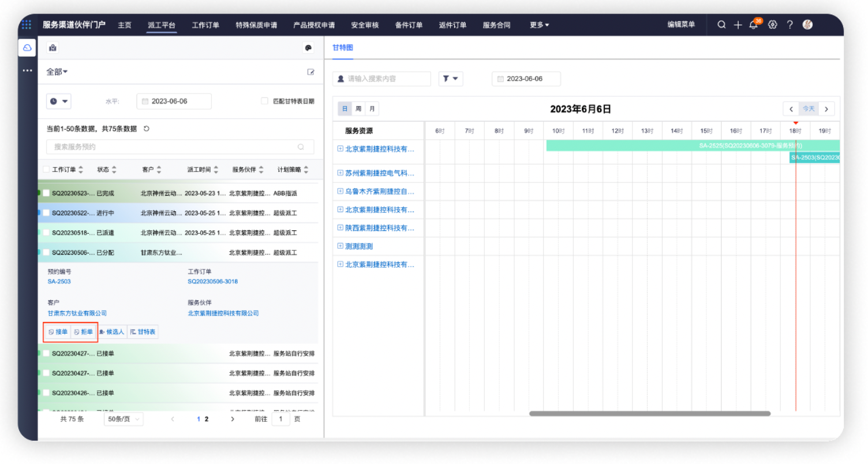The height and width of the screenshot is (464, 868).
Task: Refresh the service appointment data list
Action: [147, 129]
